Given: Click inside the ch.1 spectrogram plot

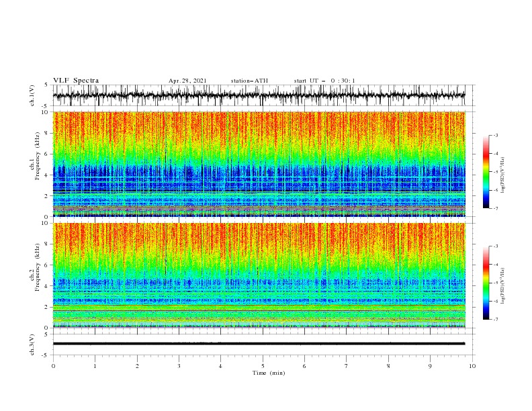Looking at the screenshot, I should pos(259,164).
